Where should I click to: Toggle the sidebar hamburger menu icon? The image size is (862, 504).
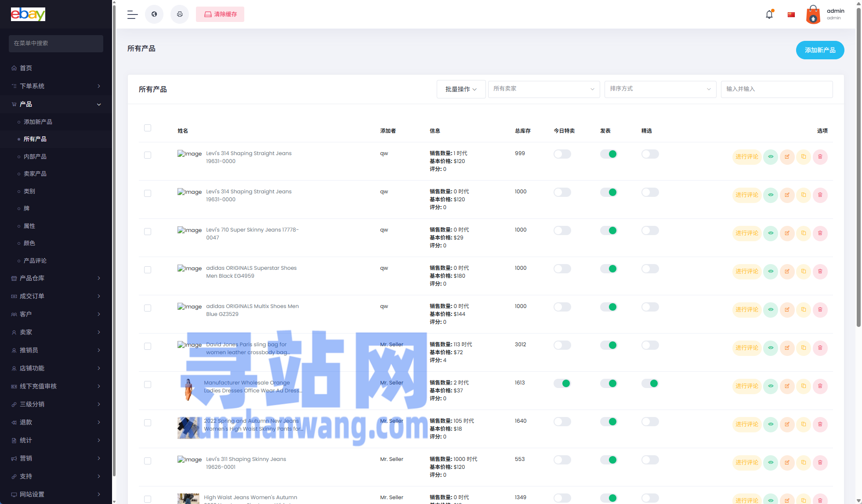(132, 15)
